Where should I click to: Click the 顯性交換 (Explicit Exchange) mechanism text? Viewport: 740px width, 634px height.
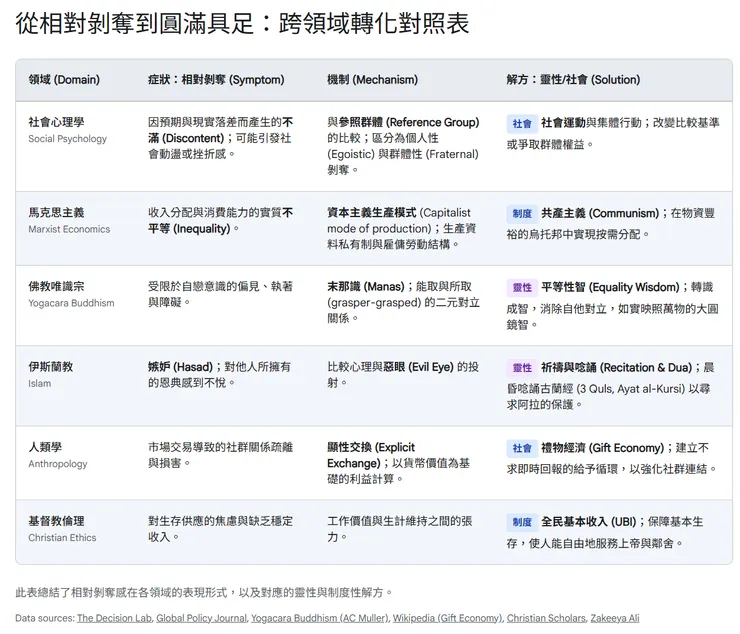(371, 455)
